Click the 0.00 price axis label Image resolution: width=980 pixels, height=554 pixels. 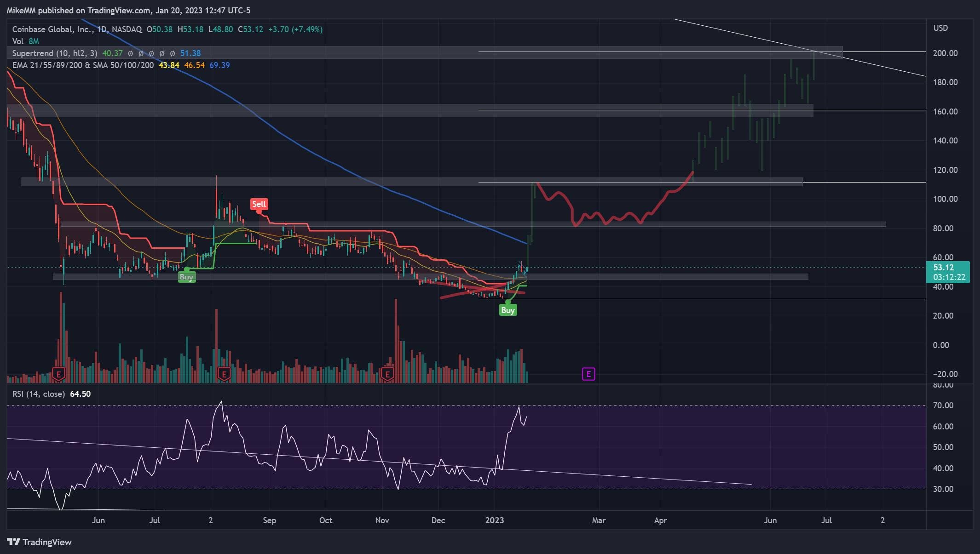[941, 345]
